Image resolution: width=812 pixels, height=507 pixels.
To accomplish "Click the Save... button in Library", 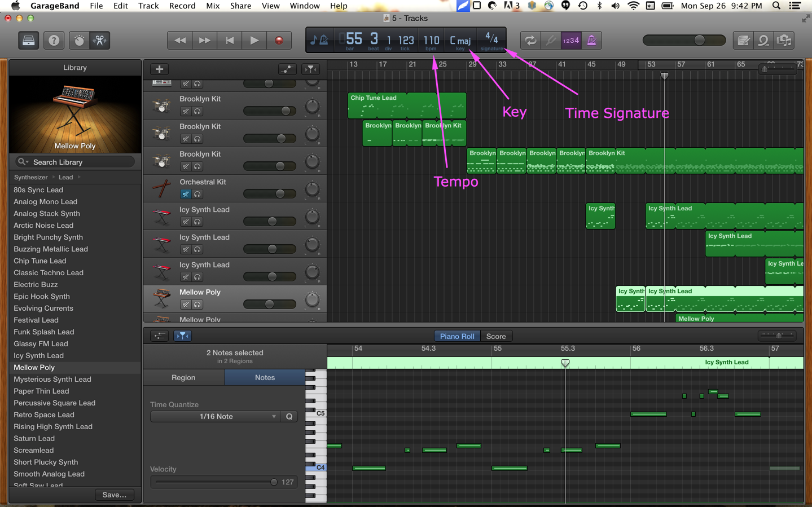I will tap(114, 495).
